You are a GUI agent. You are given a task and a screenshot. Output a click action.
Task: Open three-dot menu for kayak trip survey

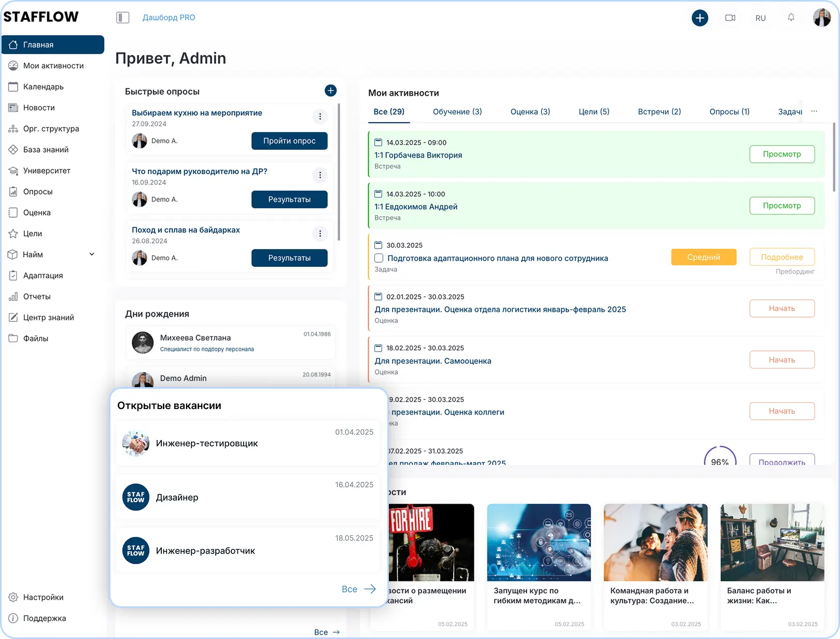coord(320,234)
